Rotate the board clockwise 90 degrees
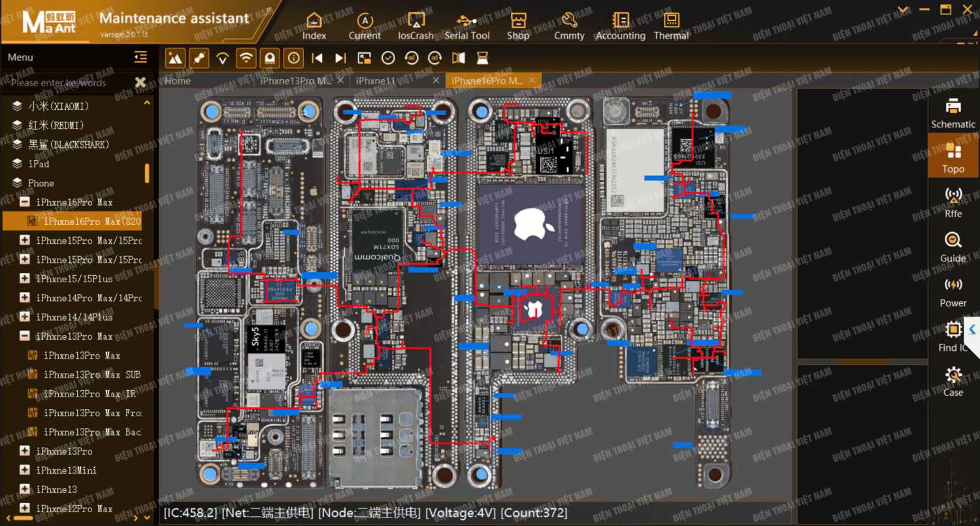 coord(435,58)
